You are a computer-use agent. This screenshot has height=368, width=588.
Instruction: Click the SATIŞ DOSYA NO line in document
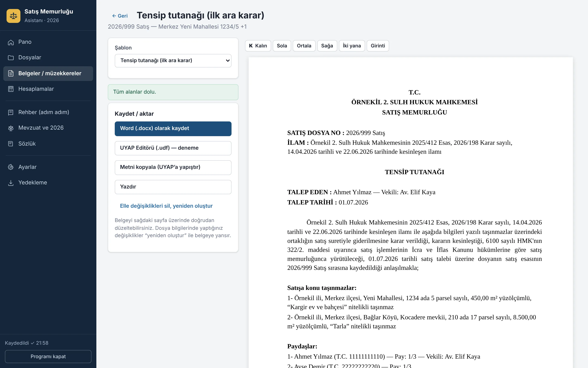336,133
